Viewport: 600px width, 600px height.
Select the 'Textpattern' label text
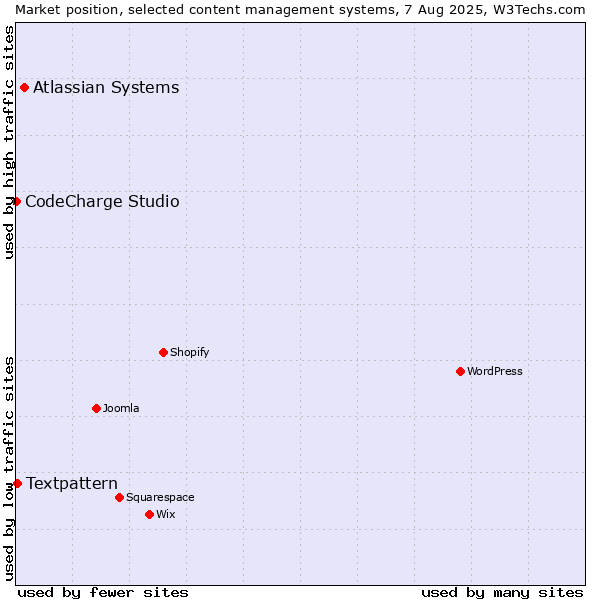pyautogui.click(x=72, y=484)
